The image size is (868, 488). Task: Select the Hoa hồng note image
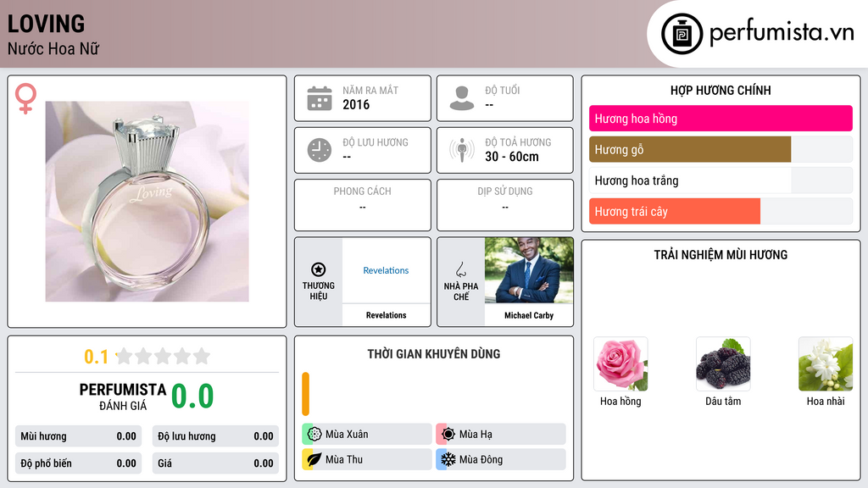[620, 364]
